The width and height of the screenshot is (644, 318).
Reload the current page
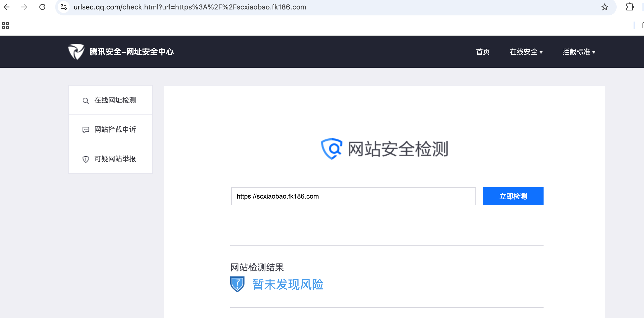click(42, 7)
